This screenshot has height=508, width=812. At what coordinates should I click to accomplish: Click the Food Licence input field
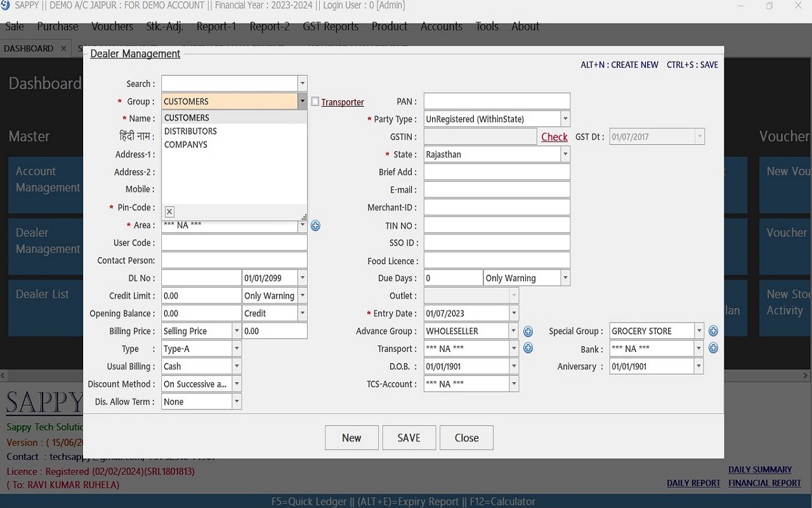(497, 260)
